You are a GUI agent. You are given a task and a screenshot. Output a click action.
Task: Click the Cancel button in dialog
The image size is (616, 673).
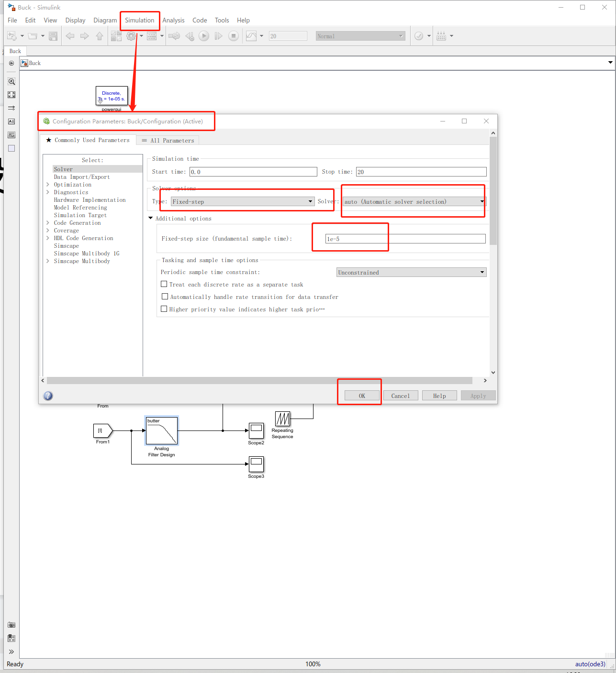401,396
